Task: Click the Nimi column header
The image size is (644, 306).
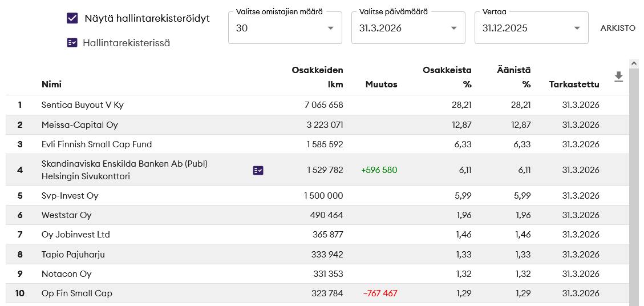Action: click(x=51, y=84)
